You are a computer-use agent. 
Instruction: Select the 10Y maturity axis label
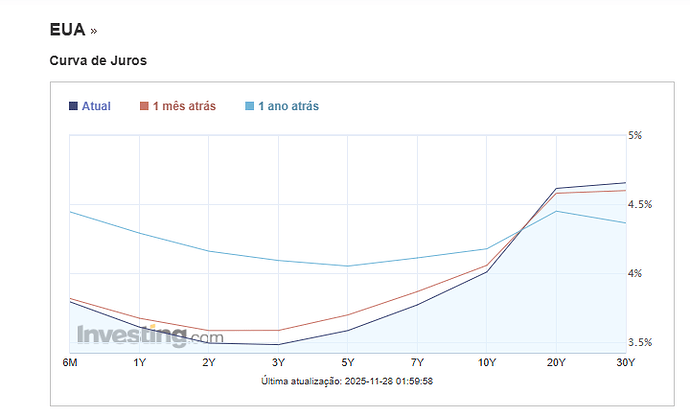486,363
